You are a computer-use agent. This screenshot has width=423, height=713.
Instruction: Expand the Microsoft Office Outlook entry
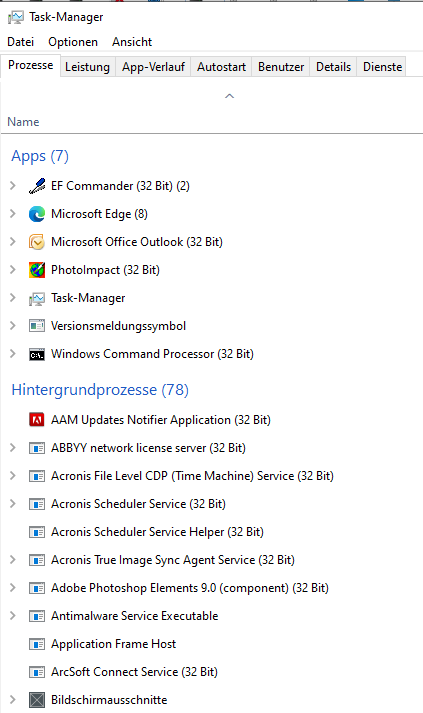pos(13,241)
